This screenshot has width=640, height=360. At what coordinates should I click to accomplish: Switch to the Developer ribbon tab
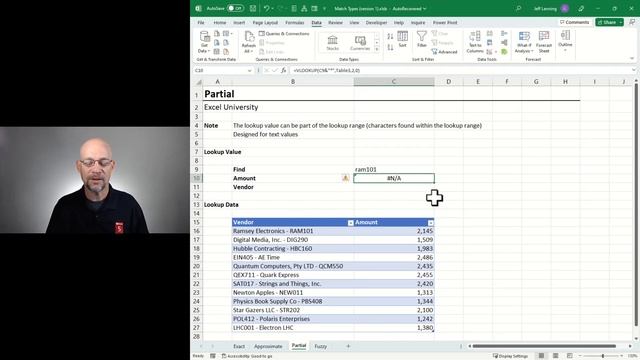[x=376, y=22]
